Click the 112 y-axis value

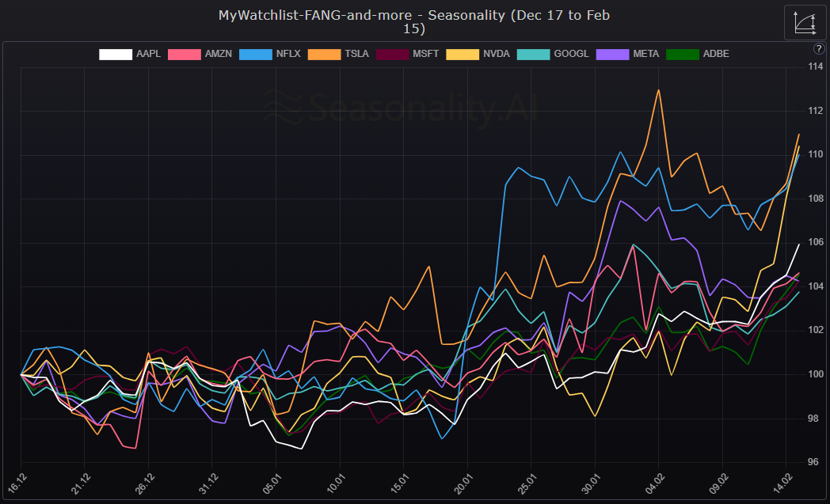click(x=816, y=111)
